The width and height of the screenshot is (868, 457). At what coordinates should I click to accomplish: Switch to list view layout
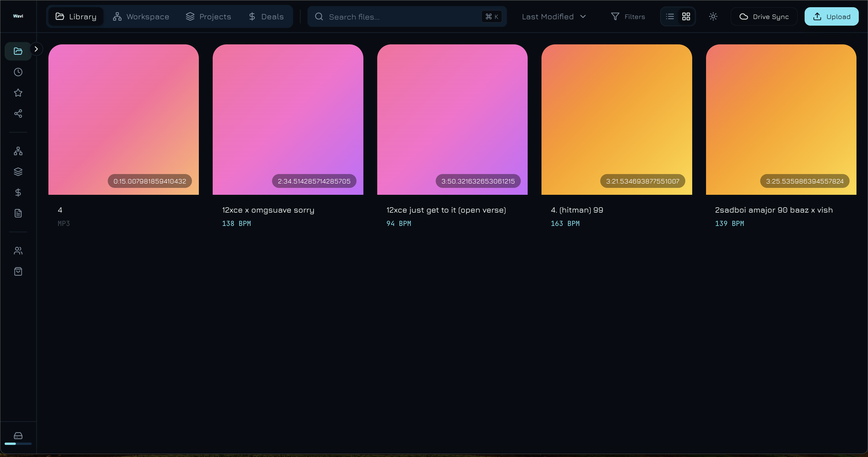click(x=670, y=16)
